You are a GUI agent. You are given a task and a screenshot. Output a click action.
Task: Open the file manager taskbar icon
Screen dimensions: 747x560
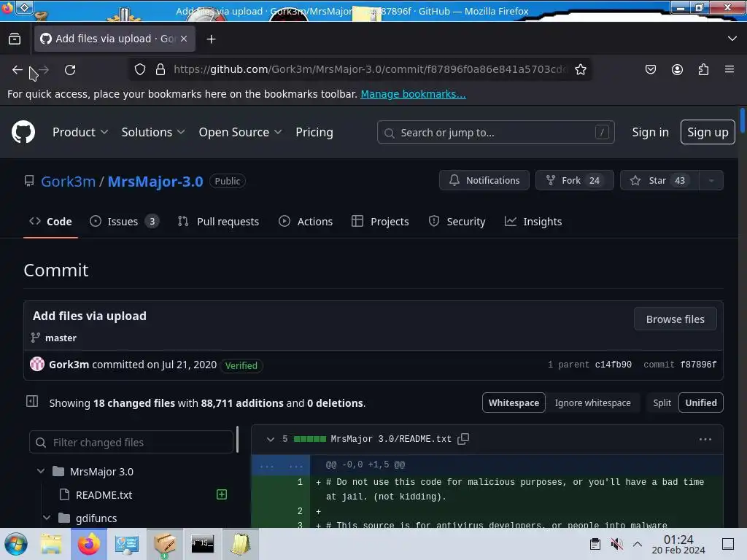(50, 544)
